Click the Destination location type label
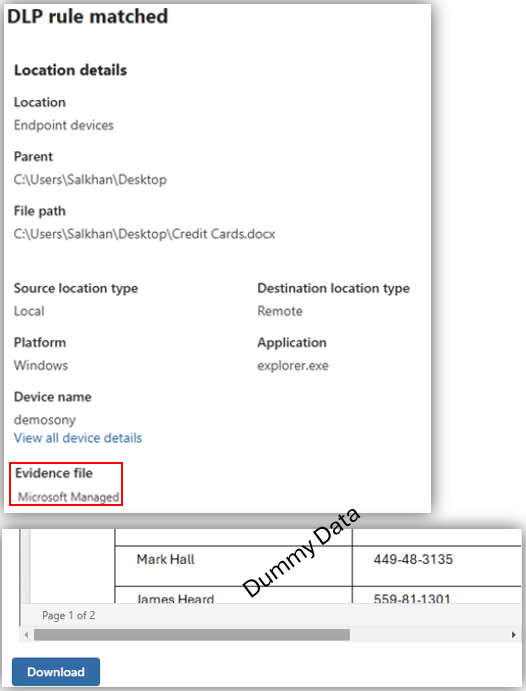This screenshot has width=526, height=691. (x=333, y=288)
